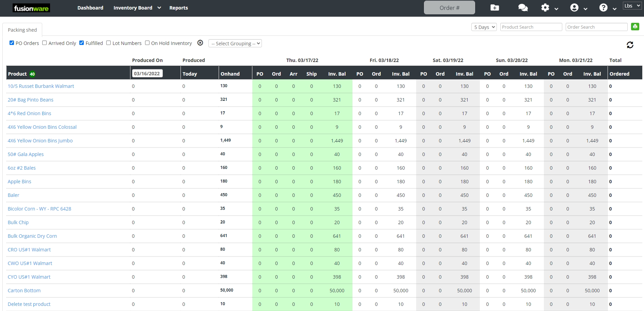Screen dimensions: 644x311
Task: Change the 5 Days range dropdown
Action: (484, 27)
